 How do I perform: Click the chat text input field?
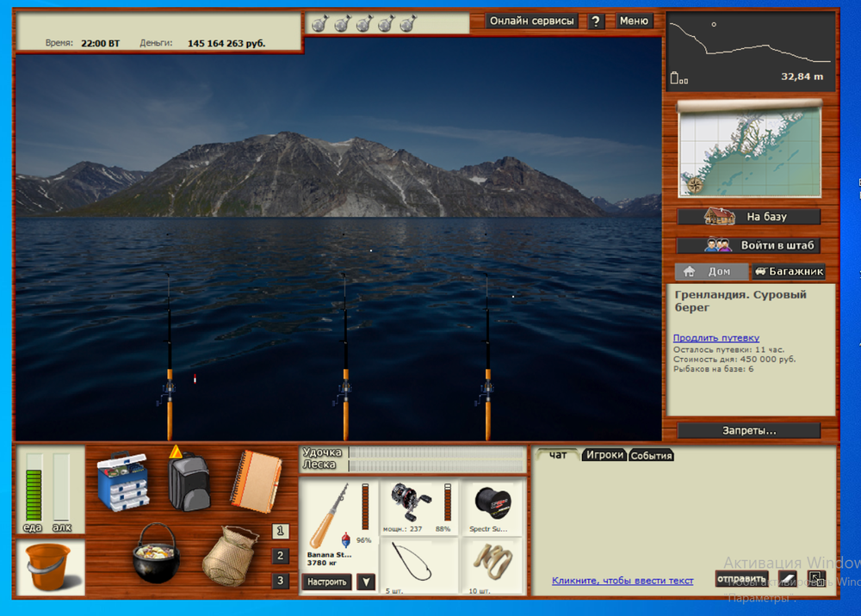click(623, 581)
